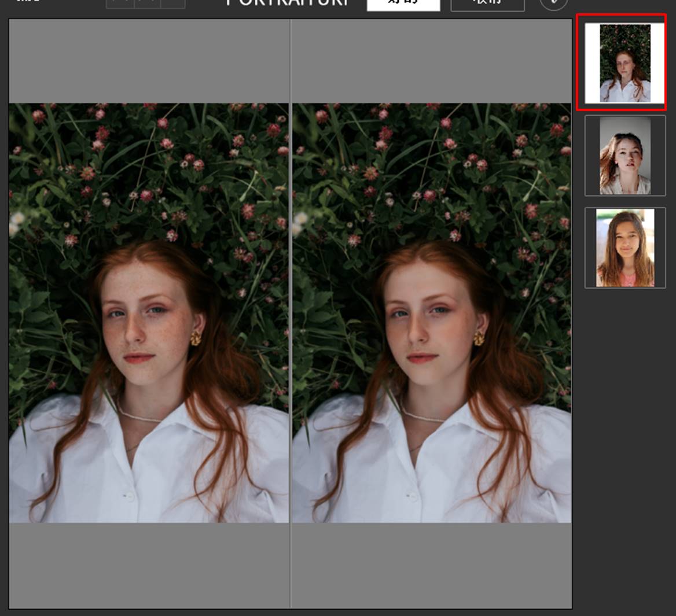
Task: Click the dark cancel button at the top
Action: pyautogui.click(x=487, y=5)
